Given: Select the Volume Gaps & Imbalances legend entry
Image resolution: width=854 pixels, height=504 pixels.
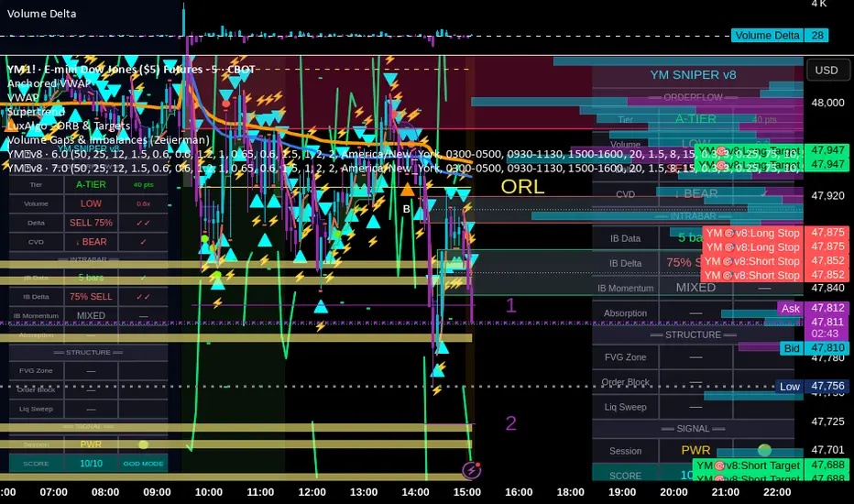Looking at the screenshot, I should click(x=108, y=140).
